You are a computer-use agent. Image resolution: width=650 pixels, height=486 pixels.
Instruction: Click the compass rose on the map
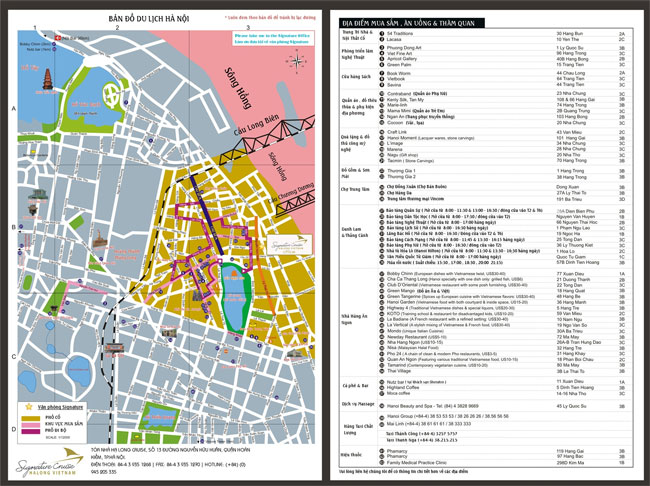pyautogui.click(x=297, y=61)
